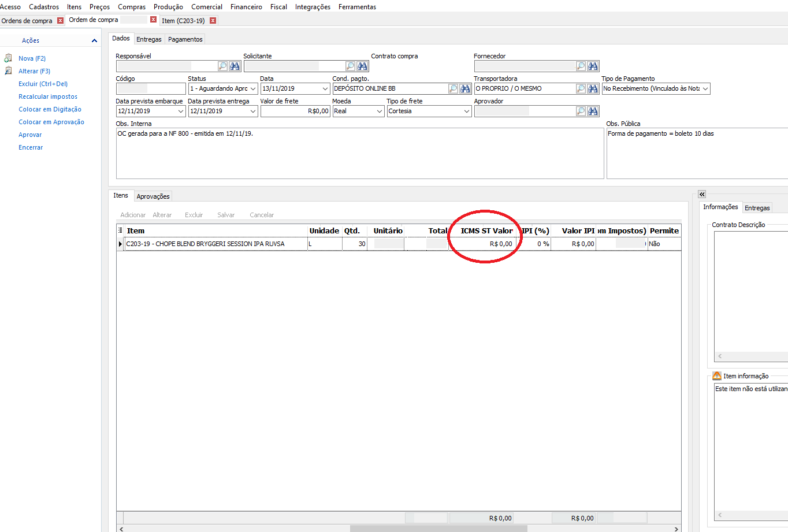Screen dimensions: 788x532
Task: Click the Qtd. cell showing 30
Action: point(355,244)
